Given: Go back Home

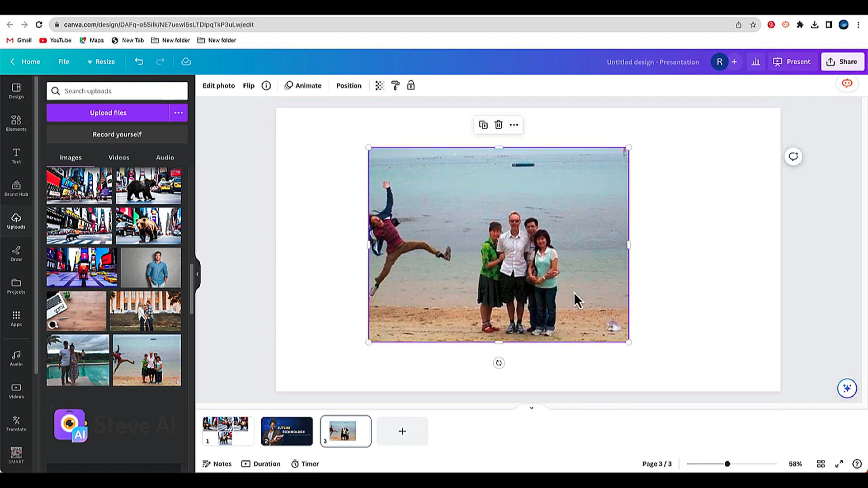Looking at the screenshot, I should [x=25, y=61].
